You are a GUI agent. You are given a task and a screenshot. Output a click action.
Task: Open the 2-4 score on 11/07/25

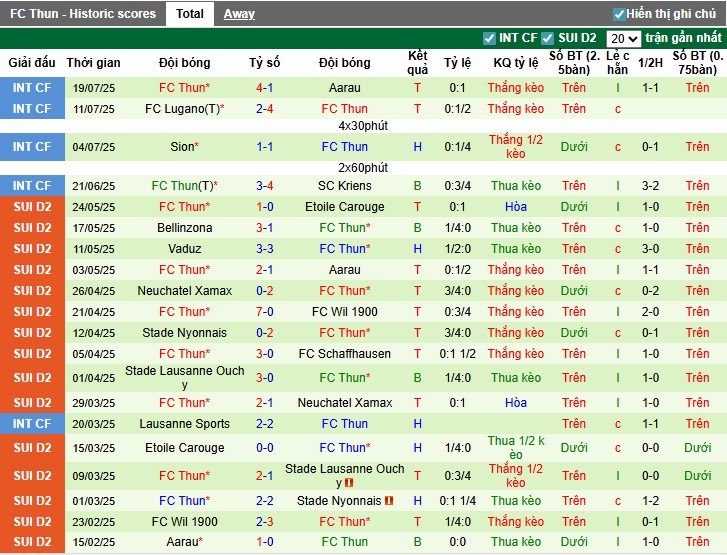264,109
